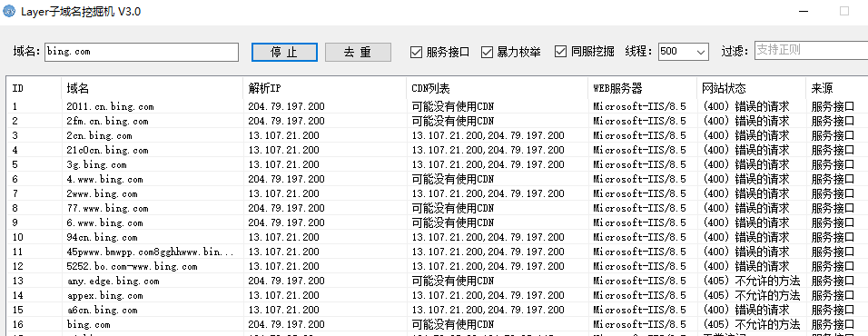Click CDN list cell of 2cn.bing.com row
This screenshot has height=336, width=868.
tap(488, 135)
